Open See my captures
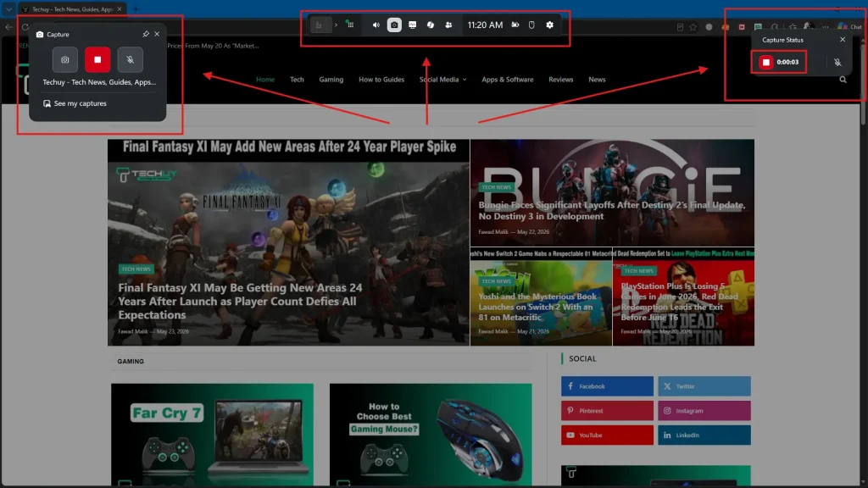Viewport: 868px width, 488px height. (75, 103)
